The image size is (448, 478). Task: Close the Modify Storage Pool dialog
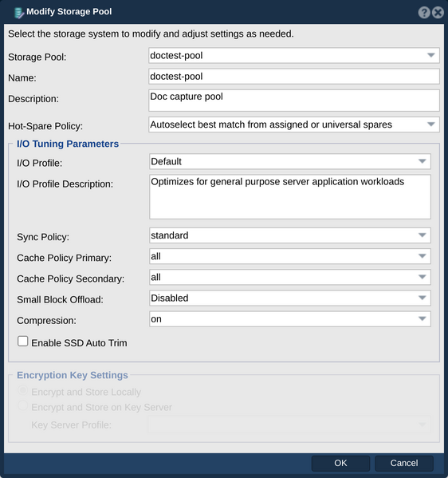438,13
